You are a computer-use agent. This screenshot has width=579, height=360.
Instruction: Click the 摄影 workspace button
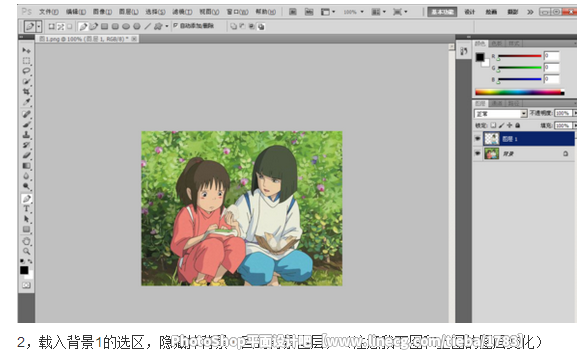pos(513,12)
